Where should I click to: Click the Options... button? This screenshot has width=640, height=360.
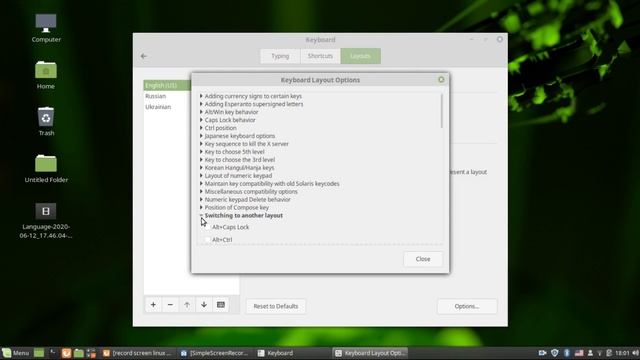(467, 306)
